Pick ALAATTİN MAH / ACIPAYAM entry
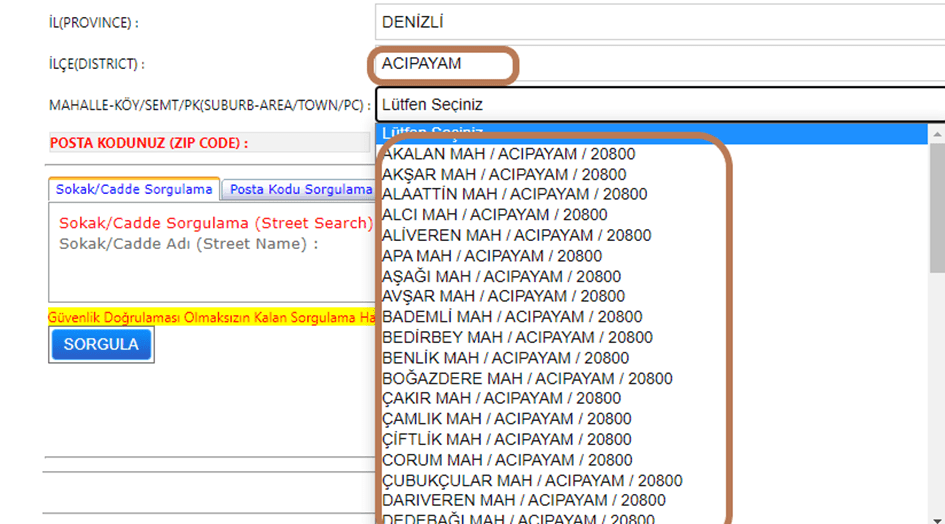This screenshot has height=524, width=945. pyautogui.click(x=514, y=194)
